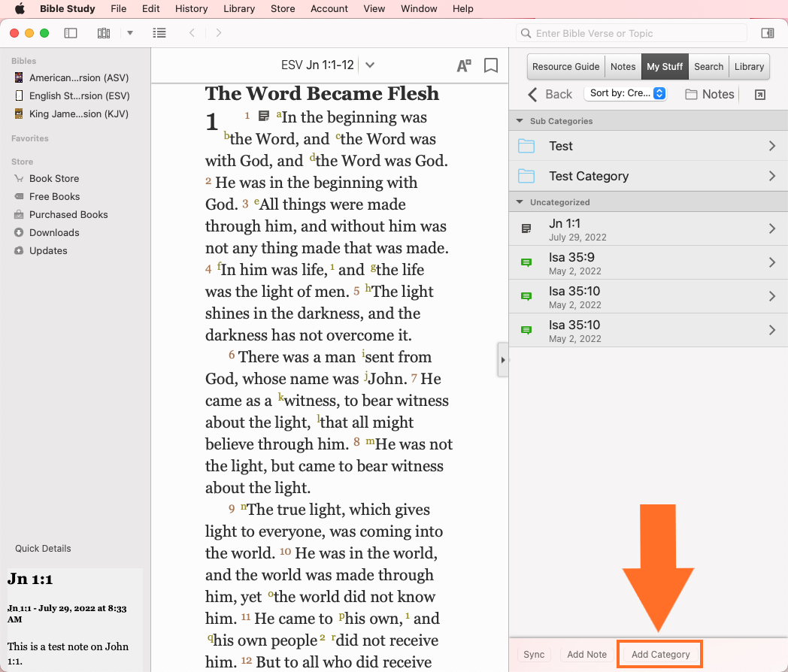Click the note icon next to Jn 1:1 row

point(526,229)
